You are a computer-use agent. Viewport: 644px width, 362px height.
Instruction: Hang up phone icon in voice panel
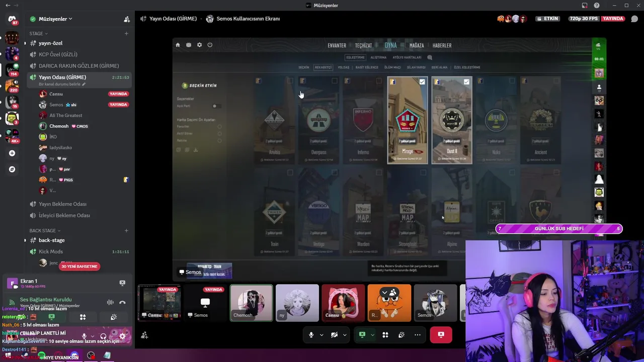tap(122, 302)
